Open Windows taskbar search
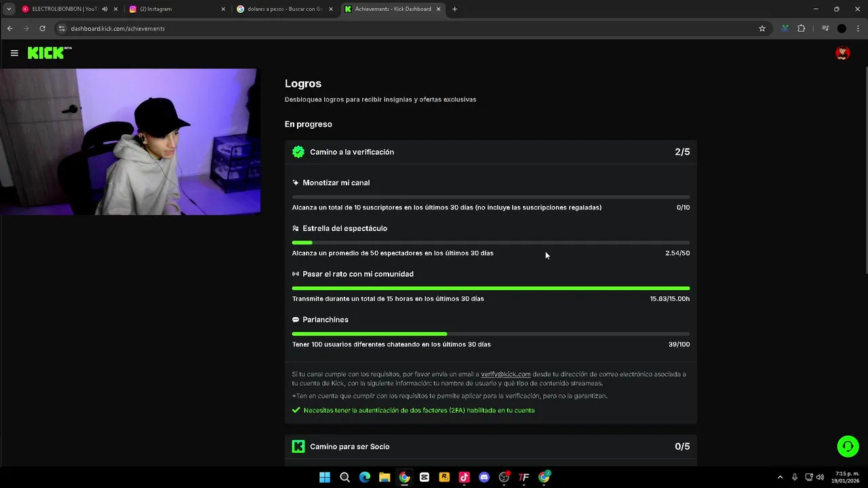Image resolution: width=868 pixels, height=488 pixels. pyautogui.click(x=344, y=477)
